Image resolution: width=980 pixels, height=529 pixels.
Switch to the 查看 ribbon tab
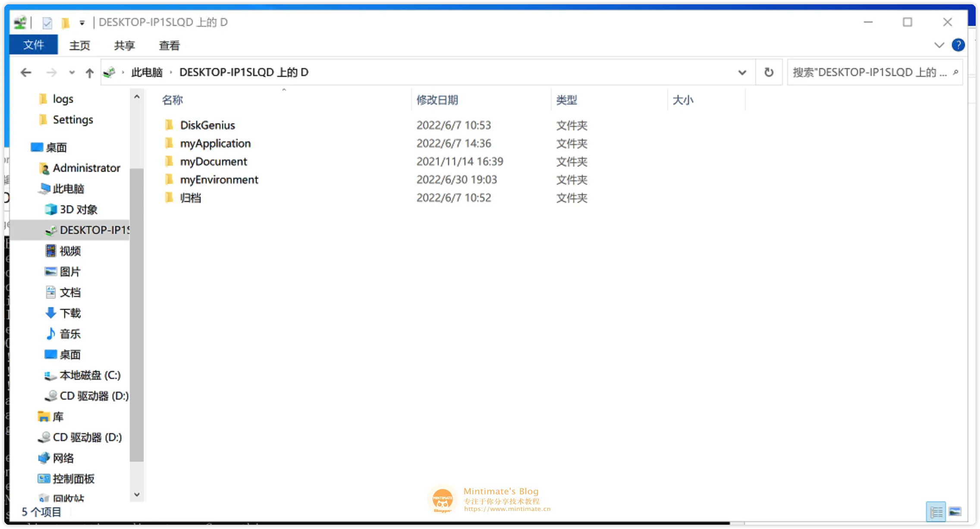(x=169, y=45)
